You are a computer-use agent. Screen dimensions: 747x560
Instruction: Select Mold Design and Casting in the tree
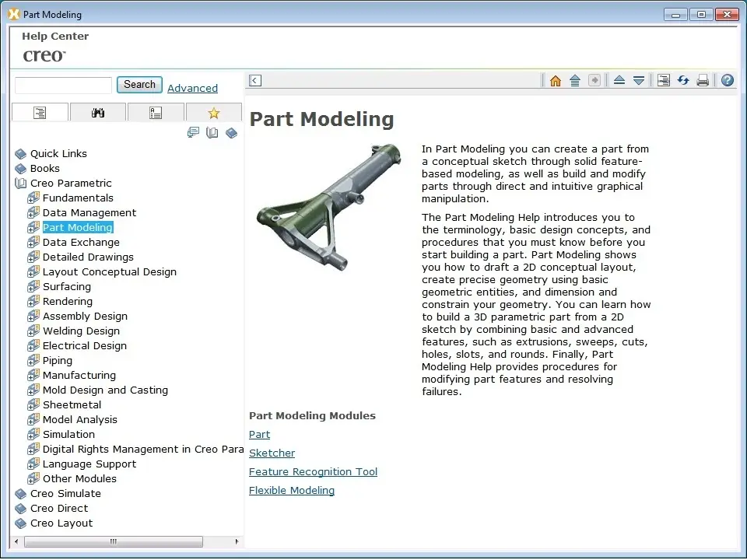coord(105,390)
